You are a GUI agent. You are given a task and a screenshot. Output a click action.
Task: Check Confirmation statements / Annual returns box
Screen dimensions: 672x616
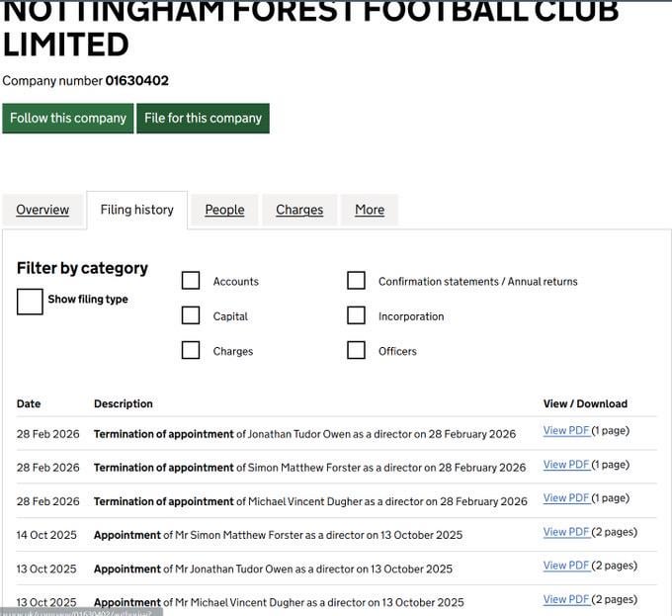(x=356, y=281)
